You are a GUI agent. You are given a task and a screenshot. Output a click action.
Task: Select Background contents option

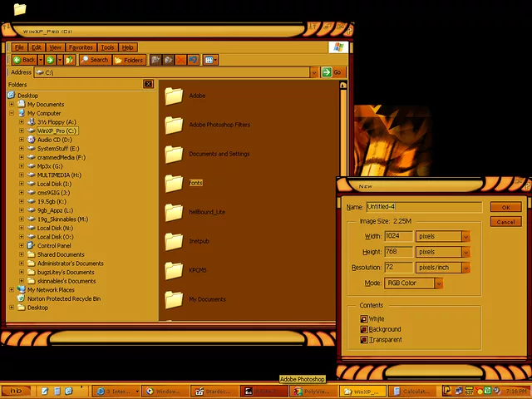[x=364, y=329]
